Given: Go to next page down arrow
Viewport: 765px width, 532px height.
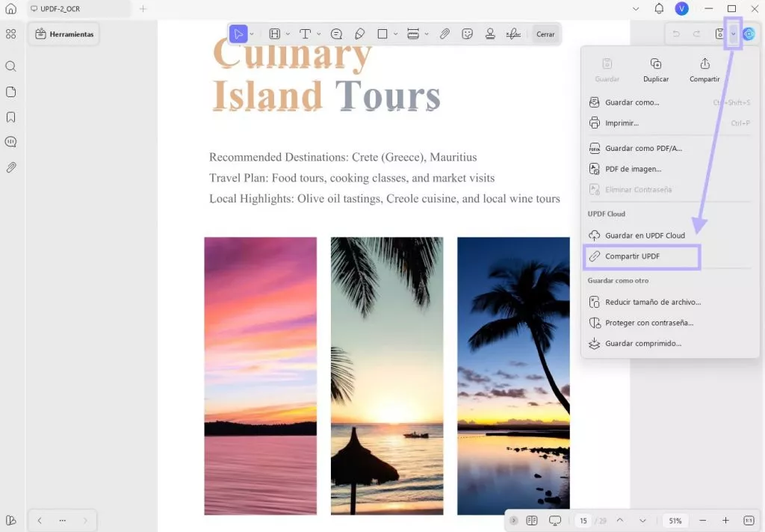Looking at the screenshot, I should coord(642,521).
